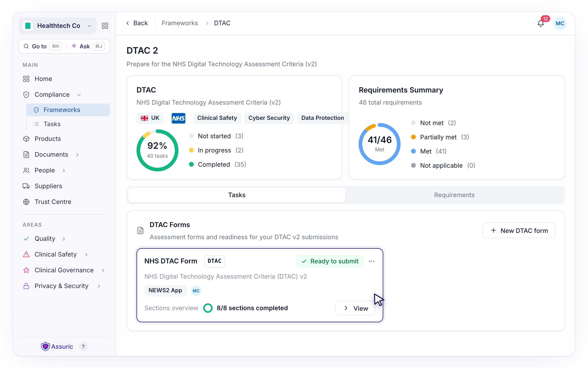Open the grid layout icon beside Healthtech Co
588x368 pixels.
tap(105, 26)
